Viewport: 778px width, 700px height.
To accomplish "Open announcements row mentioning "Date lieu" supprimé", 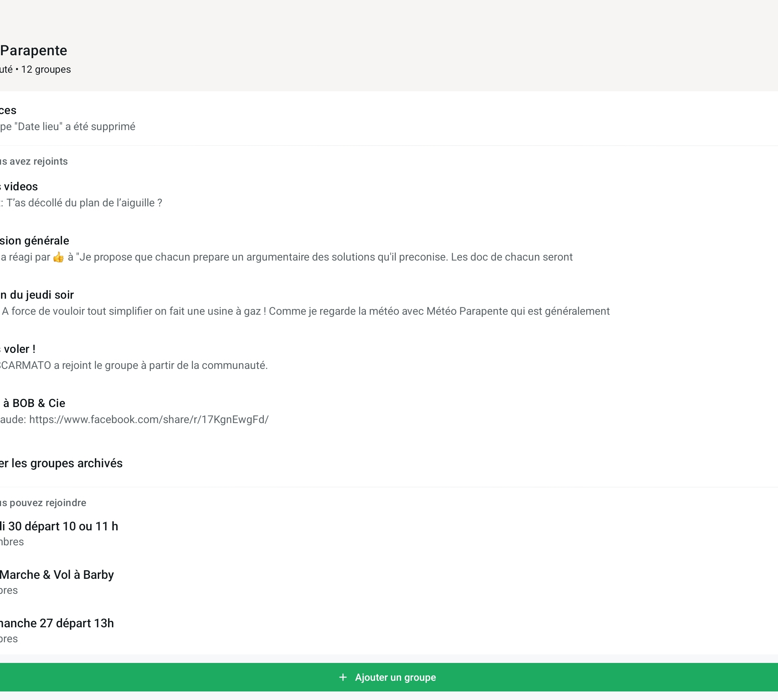I will point(68,127).
